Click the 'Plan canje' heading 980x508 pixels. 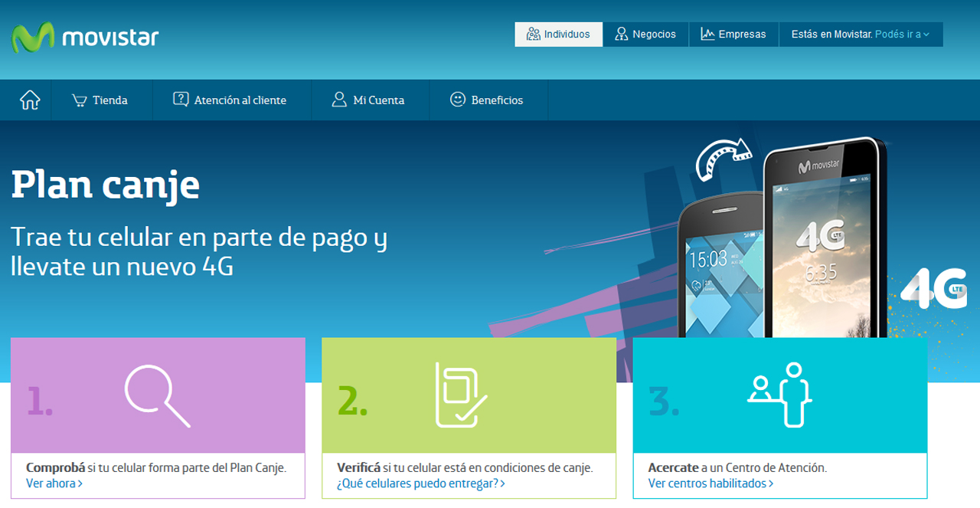point(106,185)
